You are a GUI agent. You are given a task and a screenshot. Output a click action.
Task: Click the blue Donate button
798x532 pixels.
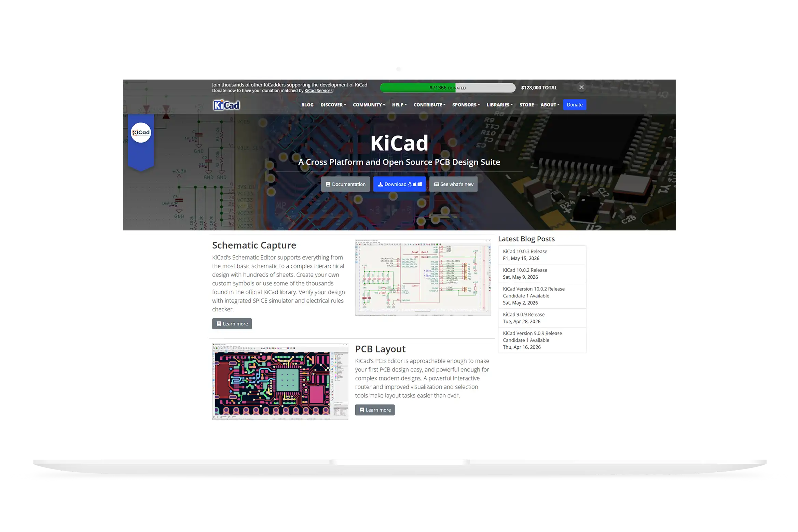[x=574, y=105]
